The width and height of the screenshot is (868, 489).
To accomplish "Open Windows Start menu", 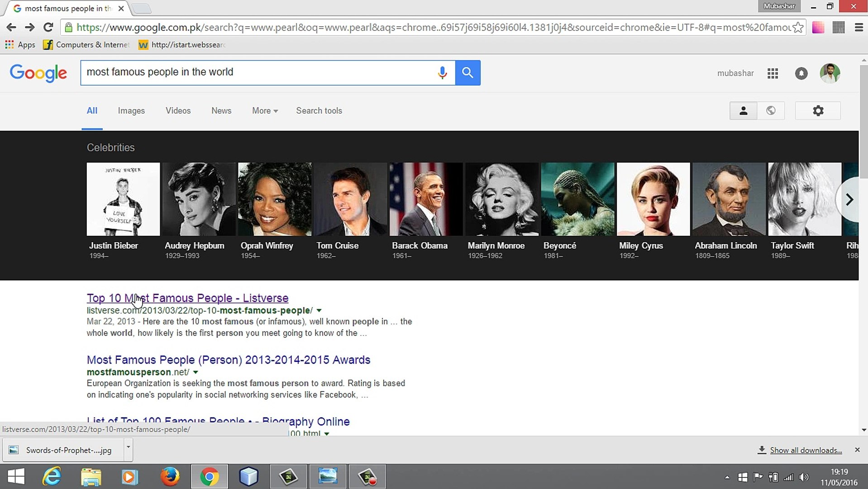I will (x=16, y=476).
